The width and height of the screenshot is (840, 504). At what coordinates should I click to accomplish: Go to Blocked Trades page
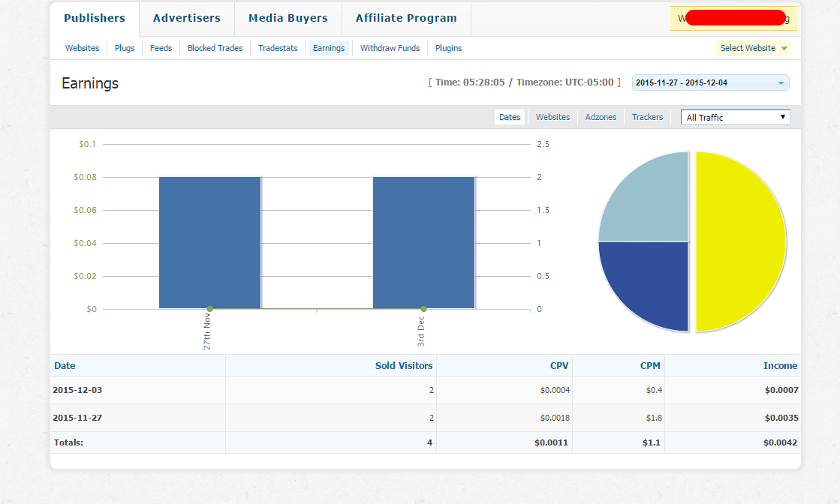[215, 48]
